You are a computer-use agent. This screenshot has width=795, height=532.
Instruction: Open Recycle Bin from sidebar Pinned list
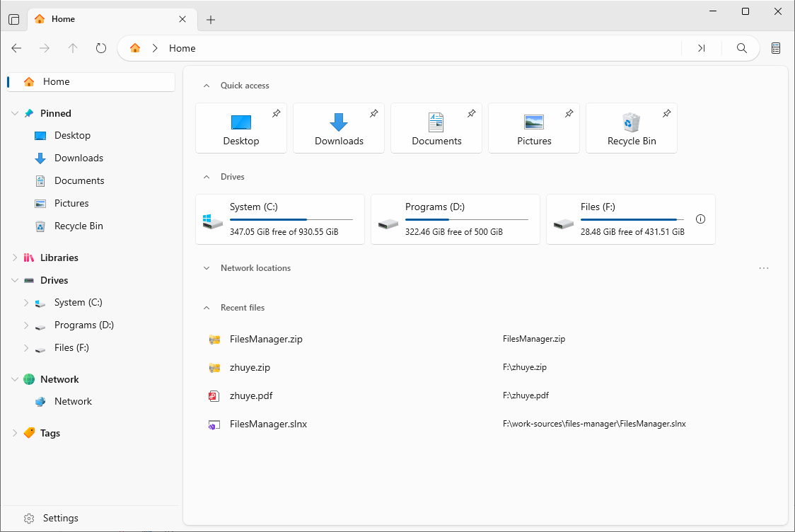[79, 226]
